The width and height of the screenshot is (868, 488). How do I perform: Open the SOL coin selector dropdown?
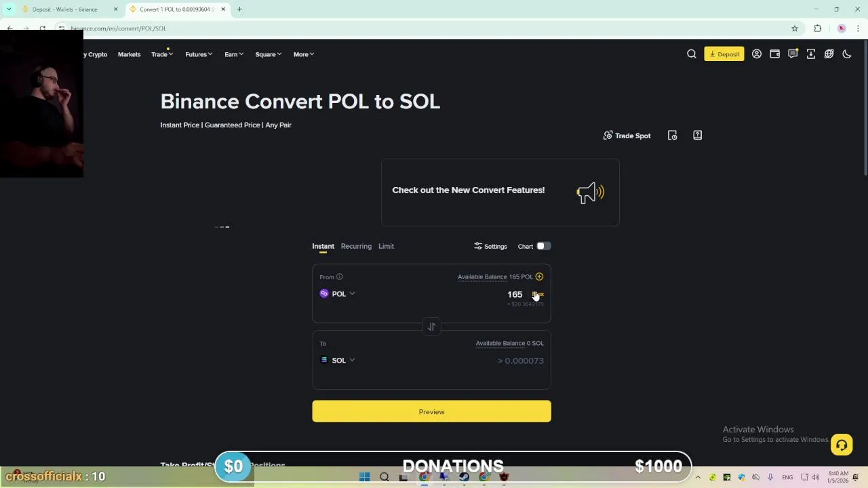pyautogui.click(x=338, y=360)
